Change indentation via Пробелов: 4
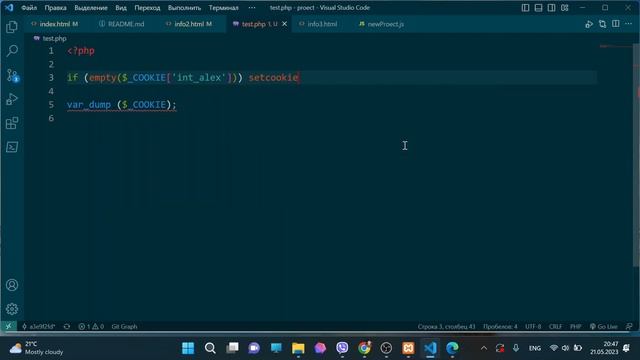Image resolution: width=640 pixels, height=360 pixels. click(x=500, y=327)
